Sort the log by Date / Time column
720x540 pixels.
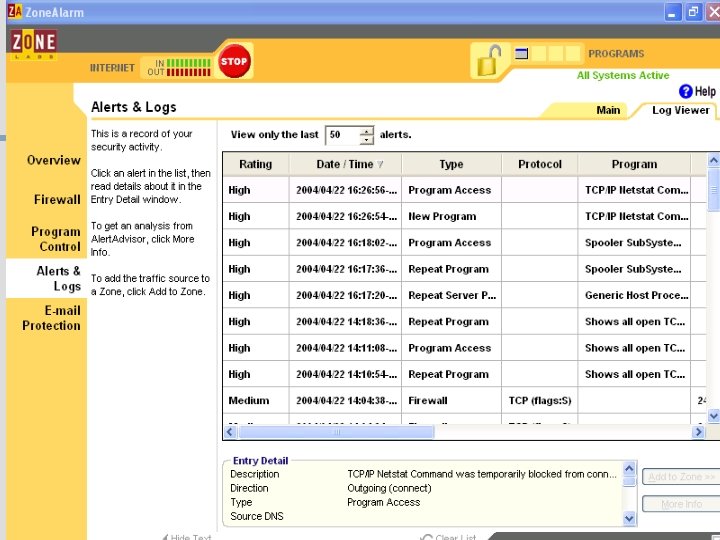(345, 164)
